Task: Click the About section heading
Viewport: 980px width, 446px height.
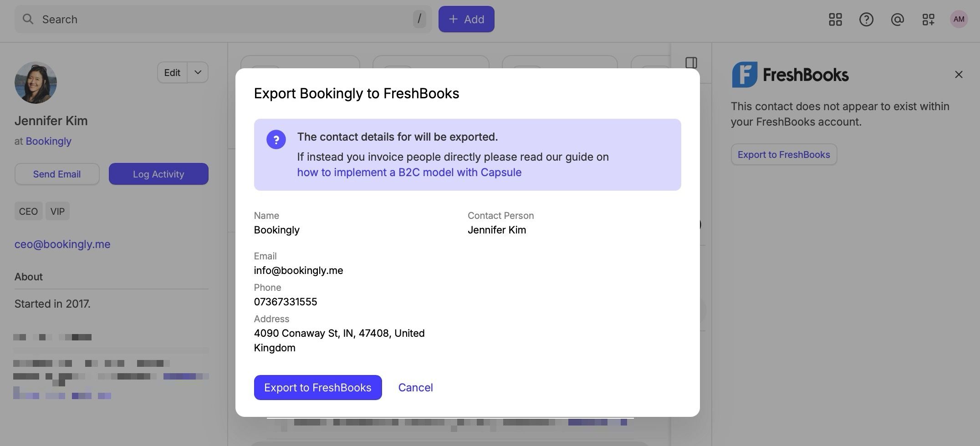Action: 28,277
